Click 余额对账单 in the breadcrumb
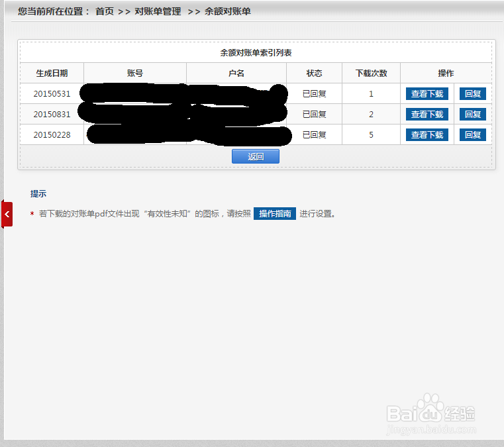Screen dimensions: 504x447 click(x=228, y=11)
